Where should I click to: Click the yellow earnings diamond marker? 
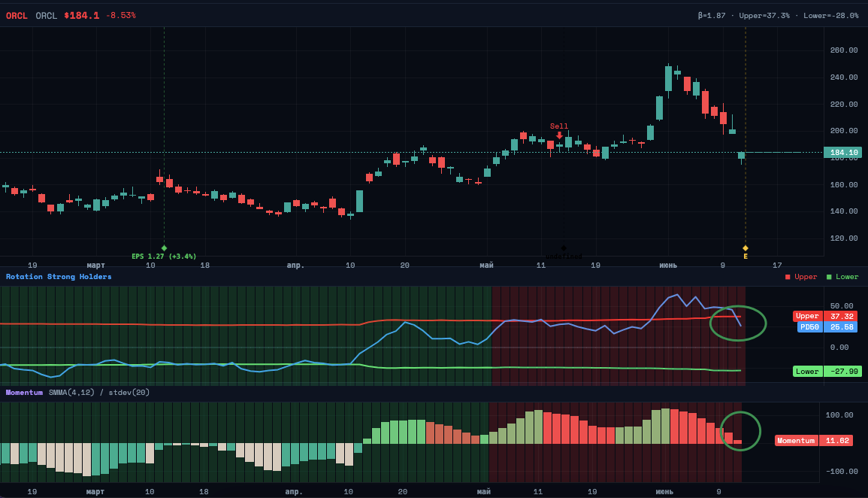745,248
